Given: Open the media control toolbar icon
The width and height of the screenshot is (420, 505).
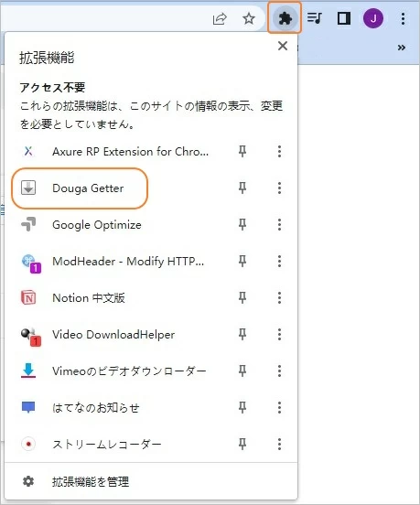Looking at the screenshot, I should pos(315,18).
